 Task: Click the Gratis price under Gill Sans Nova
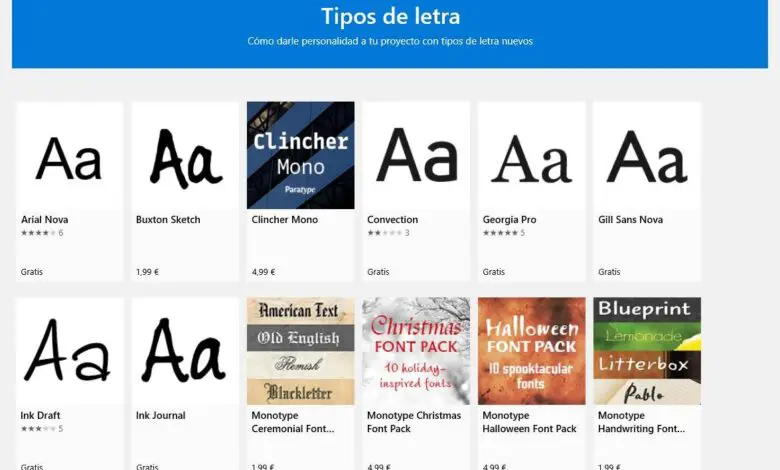pos(609,272)
